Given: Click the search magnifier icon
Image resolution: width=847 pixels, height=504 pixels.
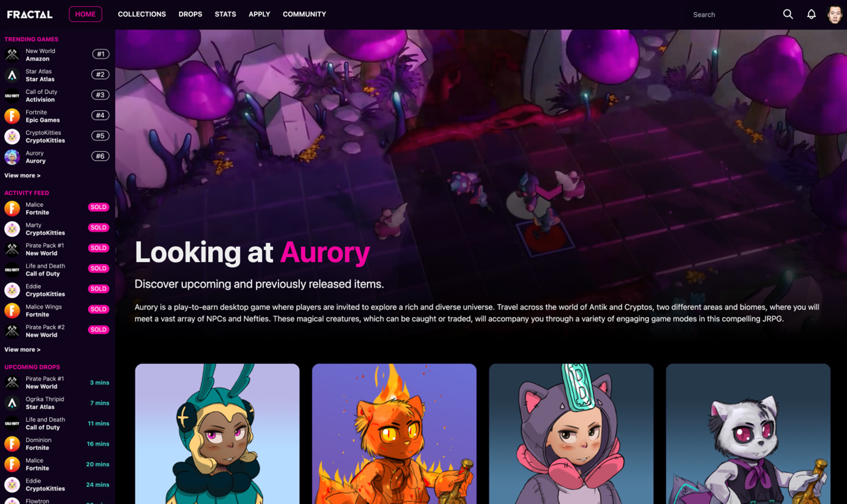Looking at the screenshot, I should tap(788, 14).
